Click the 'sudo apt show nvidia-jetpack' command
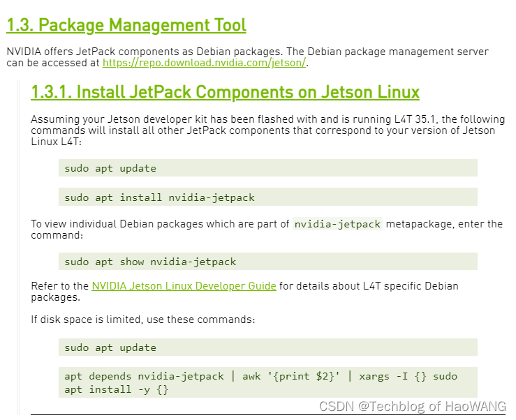The height and width of the screenshot is (420, 516). click(x=268, y=262)
